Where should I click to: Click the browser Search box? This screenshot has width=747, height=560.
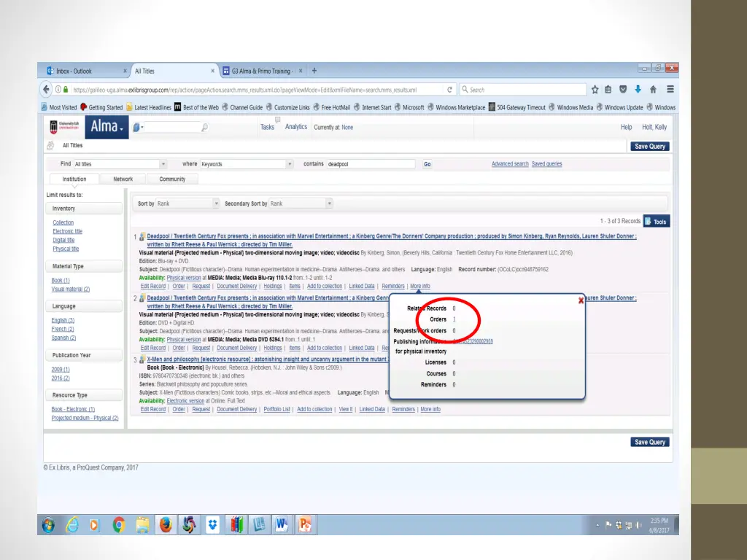pos(523,90)
